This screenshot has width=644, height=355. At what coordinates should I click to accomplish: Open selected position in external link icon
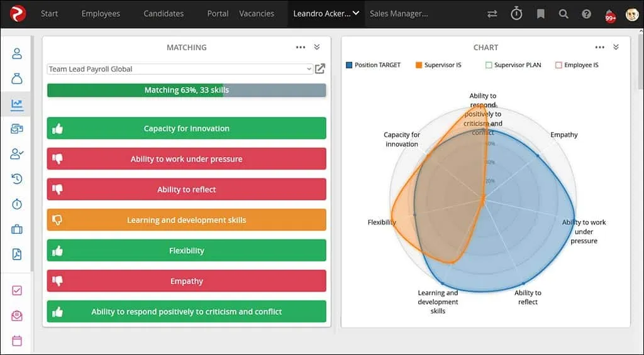320,69
